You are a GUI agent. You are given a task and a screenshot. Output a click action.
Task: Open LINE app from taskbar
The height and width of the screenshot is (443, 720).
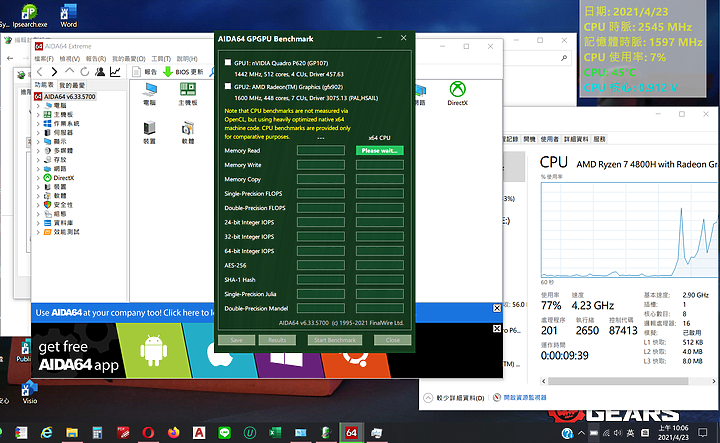tap(224, 432)
